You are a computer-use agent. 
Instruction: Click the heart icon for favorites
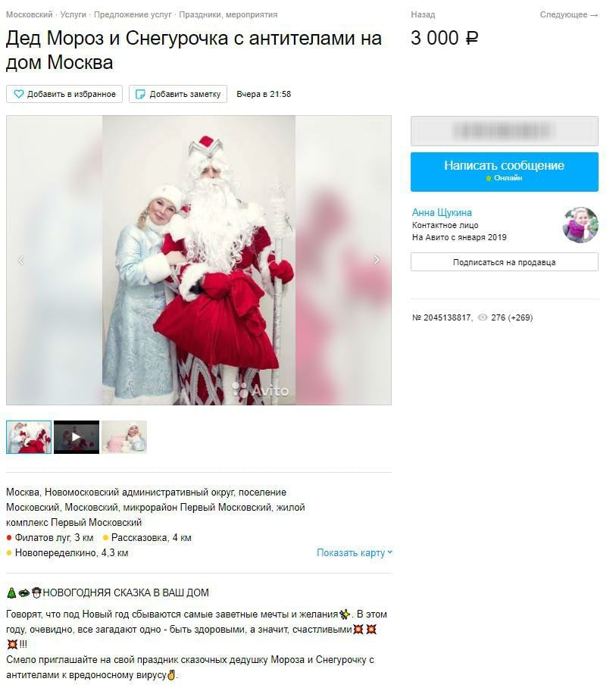pyautogui.click(x=18, y=94)
